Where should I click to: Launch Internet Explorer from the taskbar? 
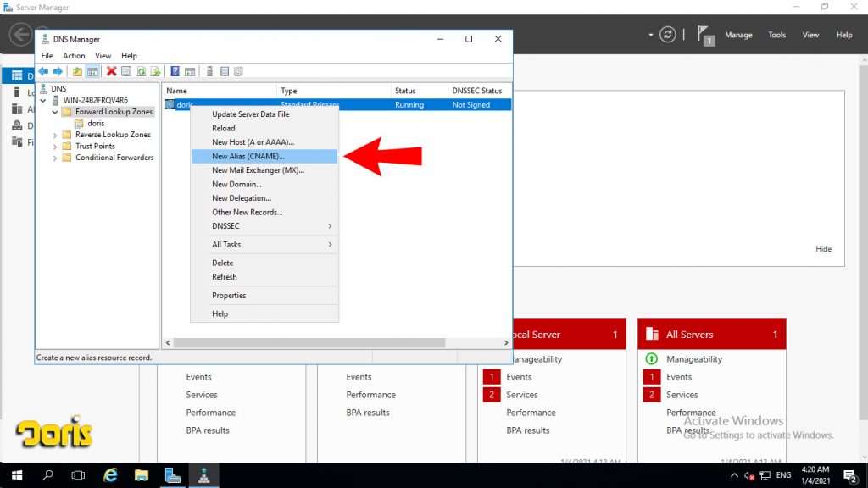(x=110, y=475)
